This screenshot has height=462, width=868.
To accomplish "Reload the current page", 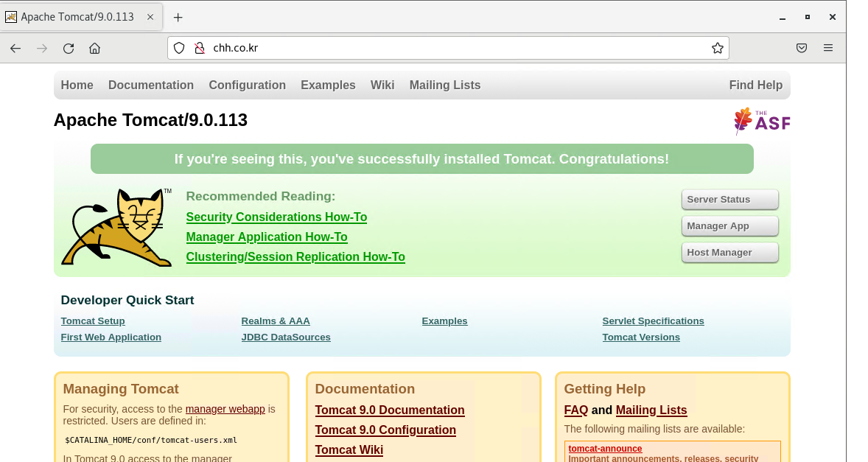I will (x=68, y=48).
